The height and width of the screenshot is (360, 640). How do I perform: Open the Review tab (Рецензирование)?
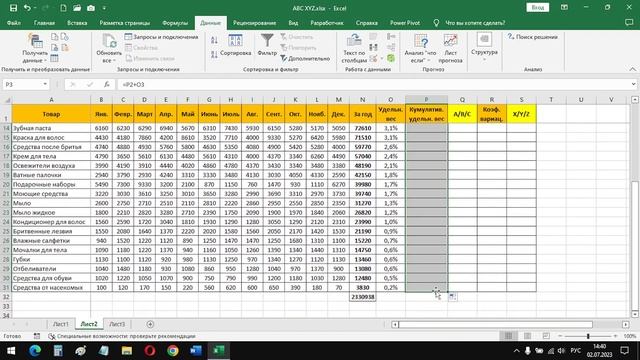tap(254, 23)
